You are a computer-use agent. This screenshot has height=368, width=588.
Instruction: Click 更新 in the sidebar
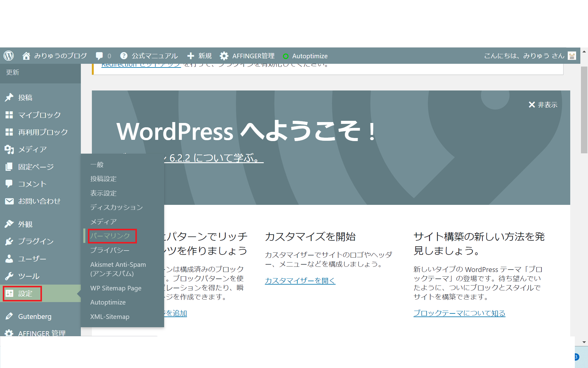pos(13,72)
